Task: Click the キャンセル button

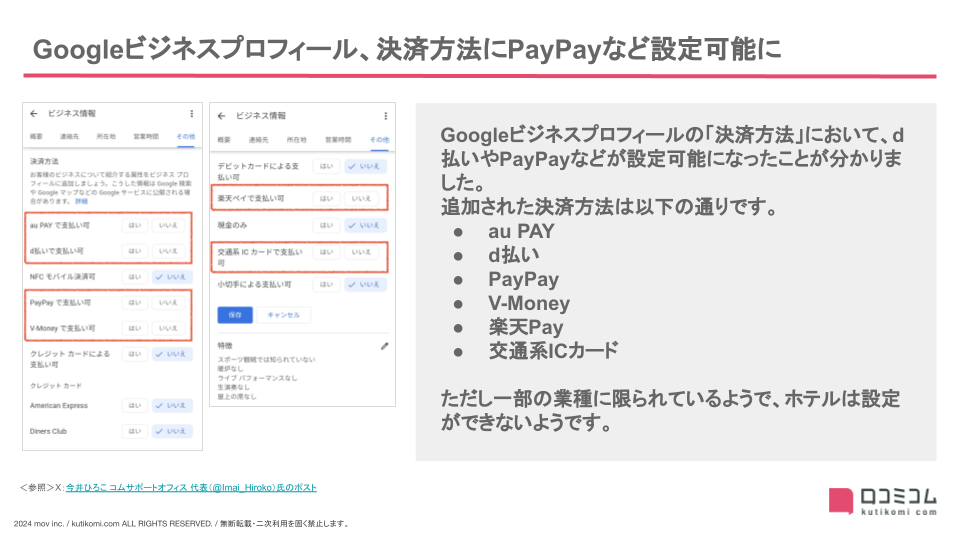Action: (283, 315)
